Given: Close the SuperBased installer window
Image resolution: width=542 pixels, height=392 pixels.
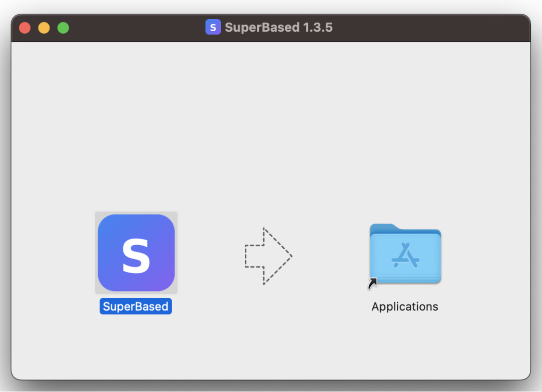Looking at the screenshot, I should point(25,27).
